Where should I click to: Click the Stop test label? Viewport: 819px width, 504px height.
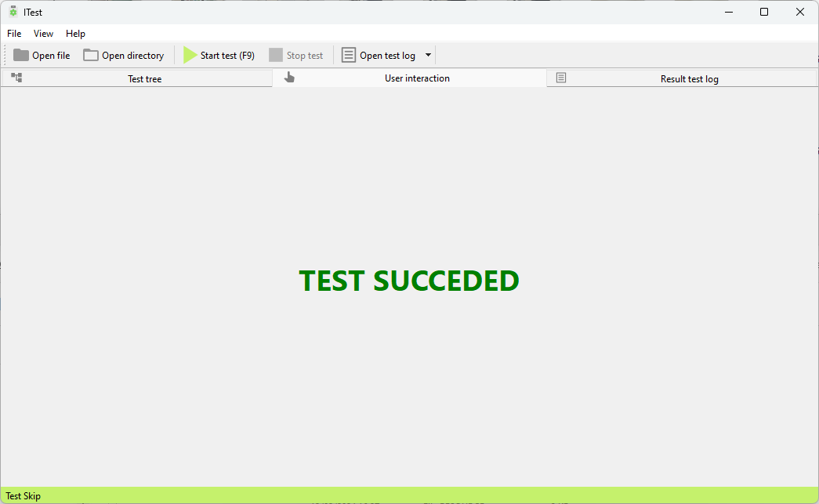click(305, 56)
